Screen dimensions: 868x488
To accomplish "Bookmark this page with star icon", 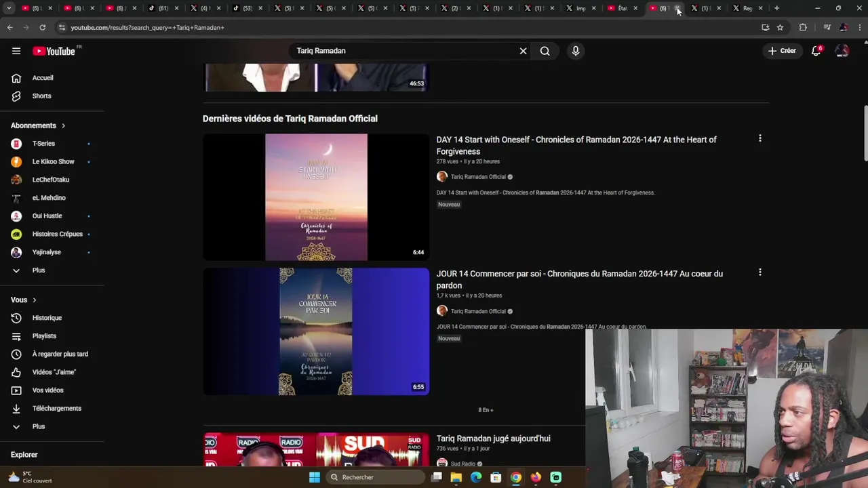I will 781,27.
